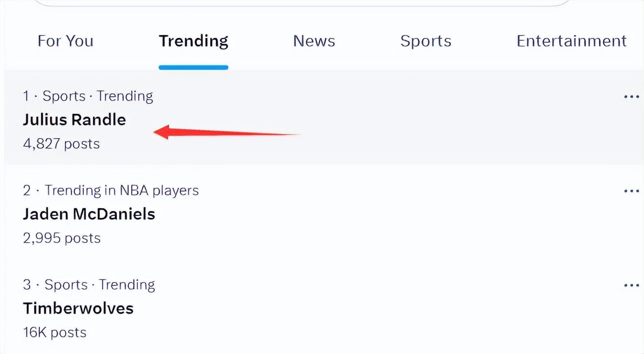Click the 16K posts count
The width and height of the screenshot is (644, 354).
click(55, 333)
